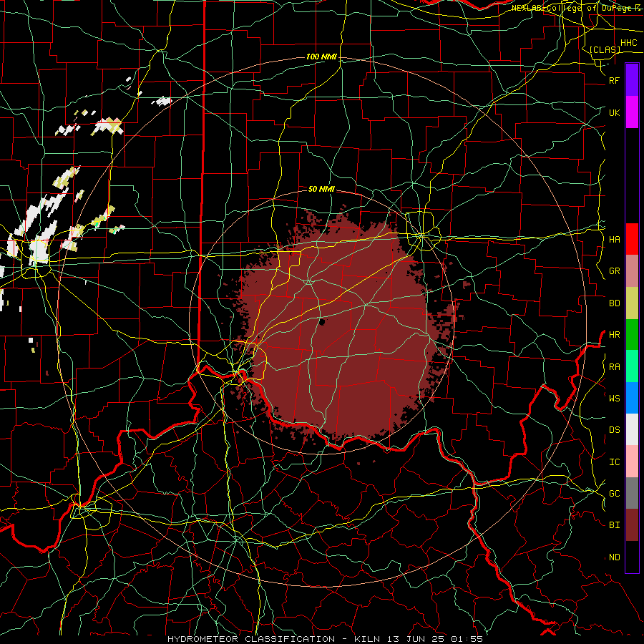Image resolution: width=644 pixels, height=644 pixels.
Task: Click the [CLAS] unit label
Action: [605, 49]
